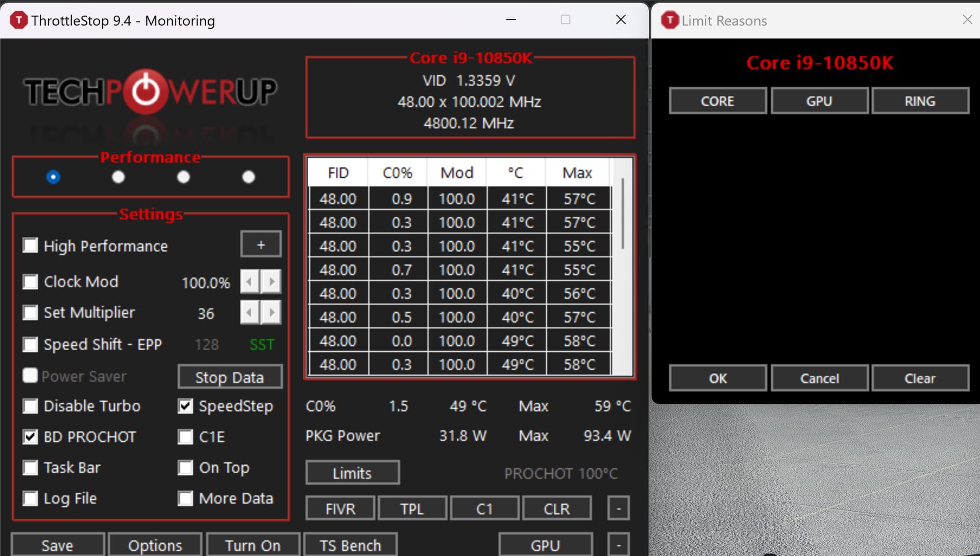The image size is (980, 556).
Task: Enable the C1E checkbox
Action: [x=185, y=437]
